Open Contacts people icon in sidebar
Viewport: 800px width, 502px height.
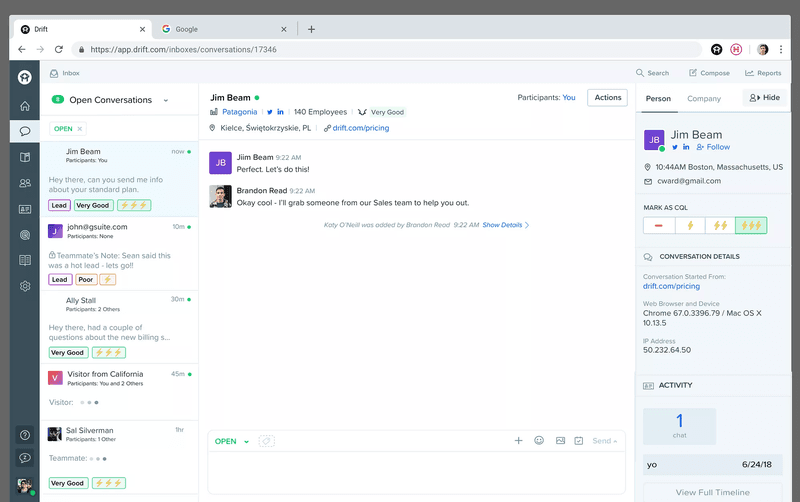(x=25, y=183)
